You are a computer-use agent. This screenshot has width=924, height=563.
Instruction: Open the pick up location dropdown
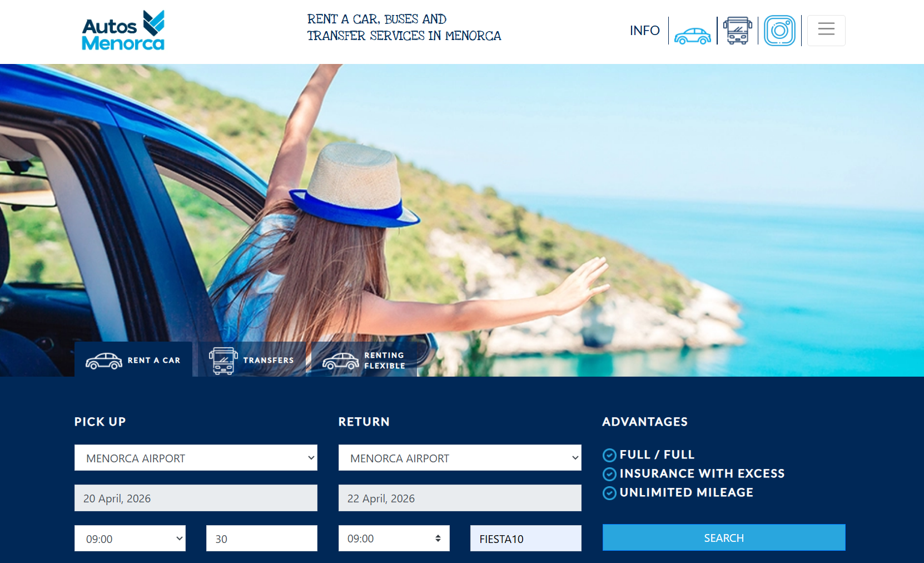coord(196,457)
